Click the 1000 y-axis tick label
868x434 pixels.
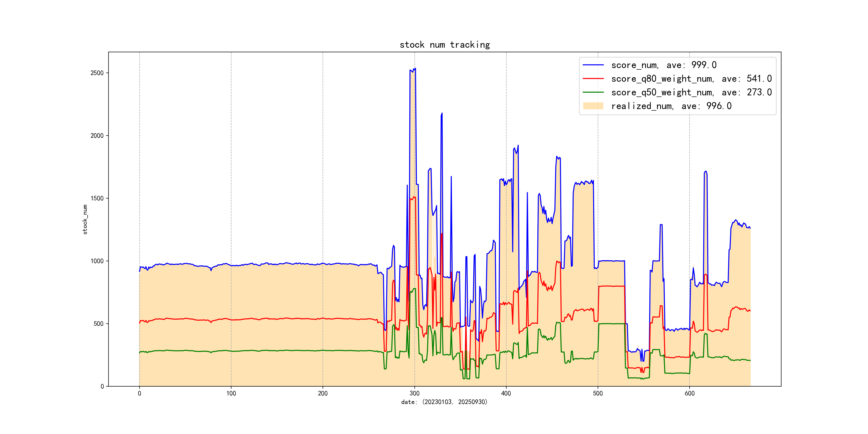(97, 261)
